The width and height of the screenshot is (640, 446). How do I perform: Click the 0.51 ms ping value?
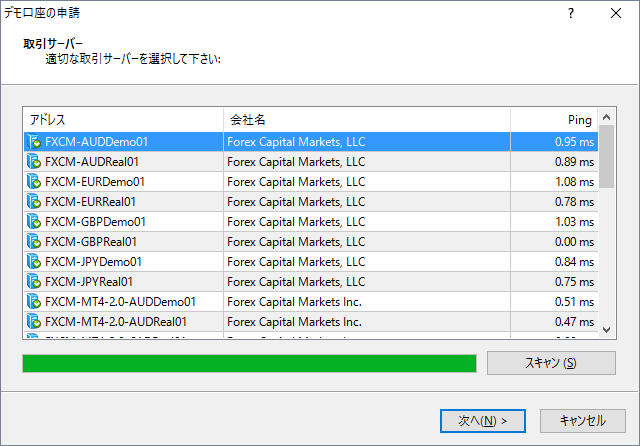coord(574,302)
